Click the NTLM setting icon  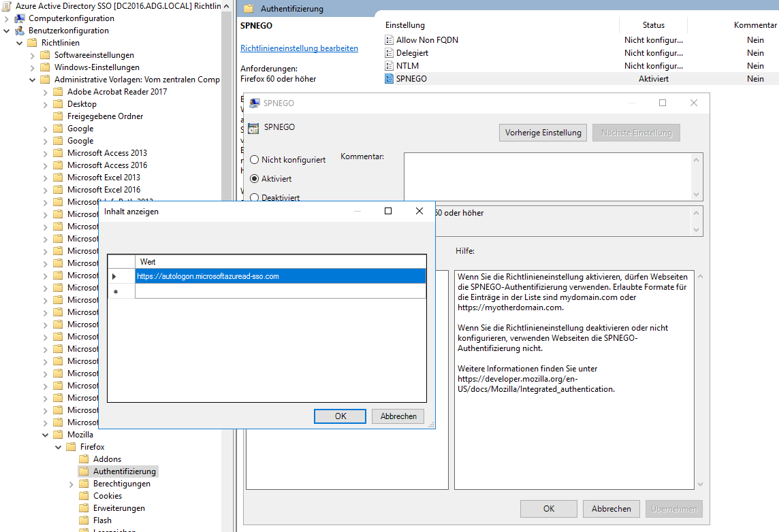tap(389, 65)
